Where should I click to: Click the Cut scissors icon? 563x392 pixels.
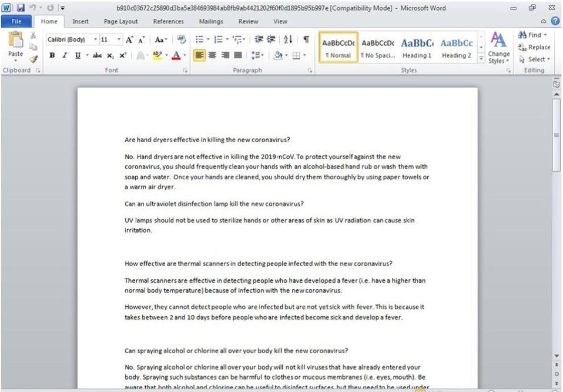pyautogui.click(x=33, y=36)
